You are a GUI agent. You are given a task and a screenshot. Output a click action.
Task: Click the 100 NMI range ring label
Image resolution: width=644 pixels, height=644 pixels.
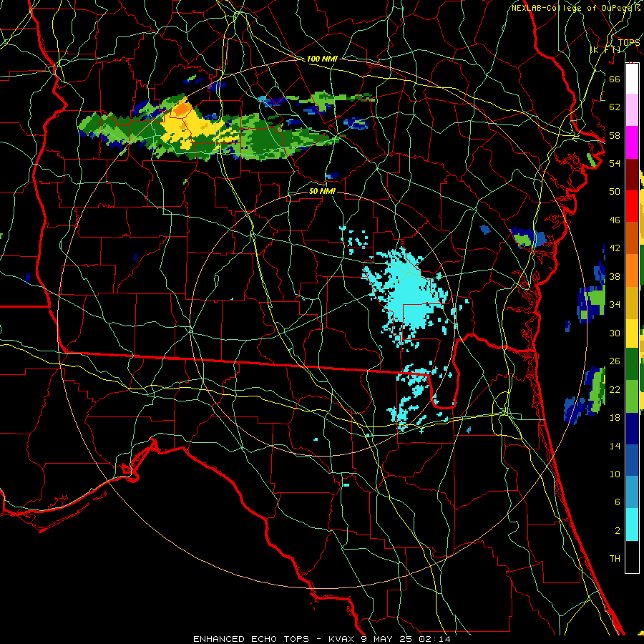pos(322,59)
